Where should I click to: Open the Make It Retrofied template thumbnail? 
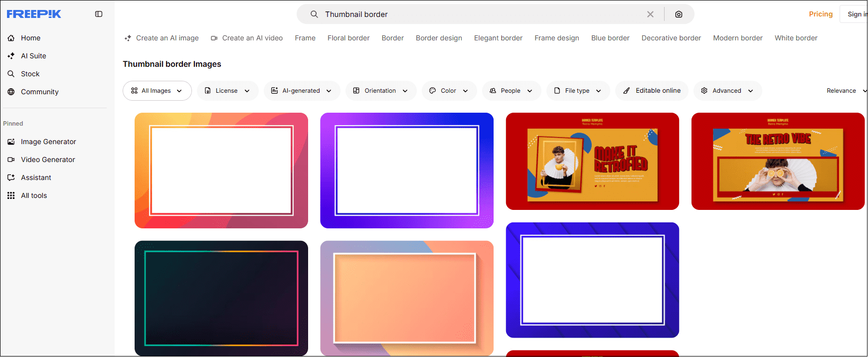coord(592,161)
